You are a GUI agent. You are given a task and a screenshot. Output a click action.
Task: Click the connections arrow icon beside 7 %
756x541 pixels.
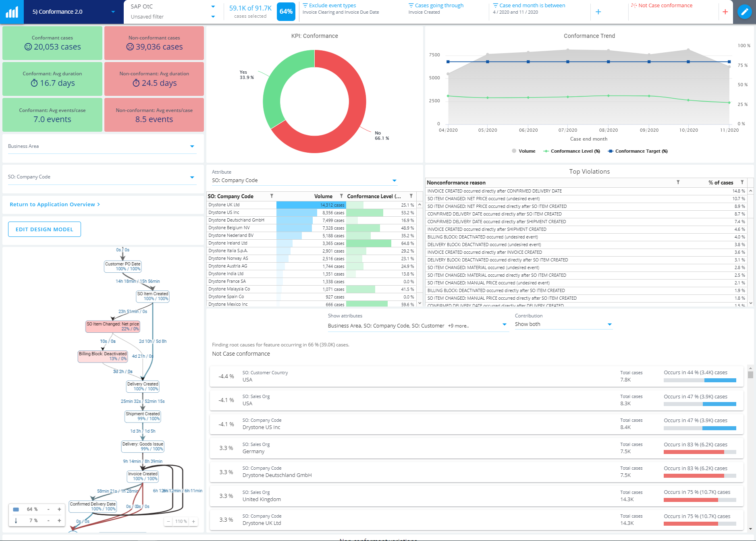click(16, 520)
